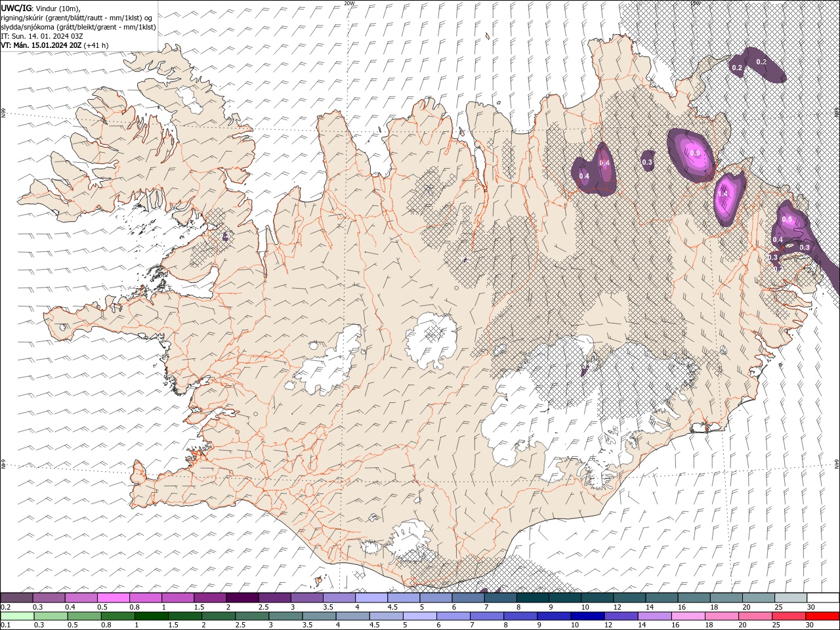The width and height of the screenshot is (840, 630).
Task: Click the 'VT: Mán. 15.01.2024 20Z (+41 h)' line
Action: pyautogui.click(x=55, y=45)
